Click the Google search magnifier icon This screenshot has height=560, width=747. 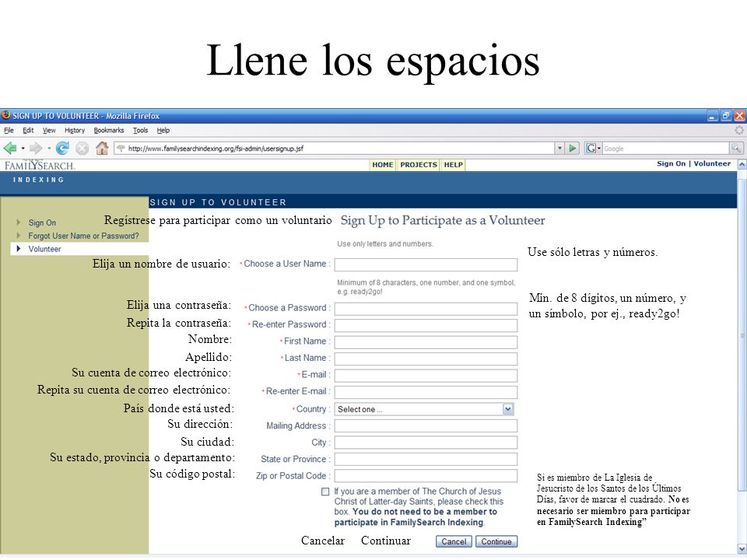[735, 148]
